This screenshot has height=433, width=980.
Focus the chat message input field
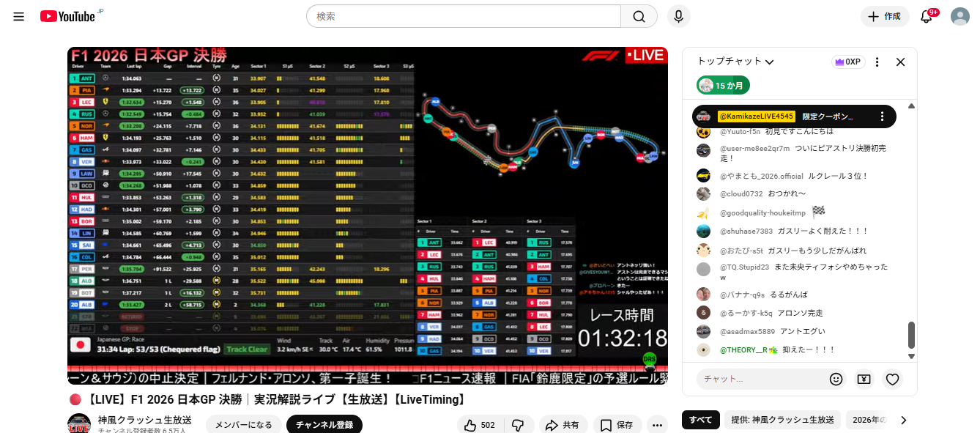pos(758,379)
